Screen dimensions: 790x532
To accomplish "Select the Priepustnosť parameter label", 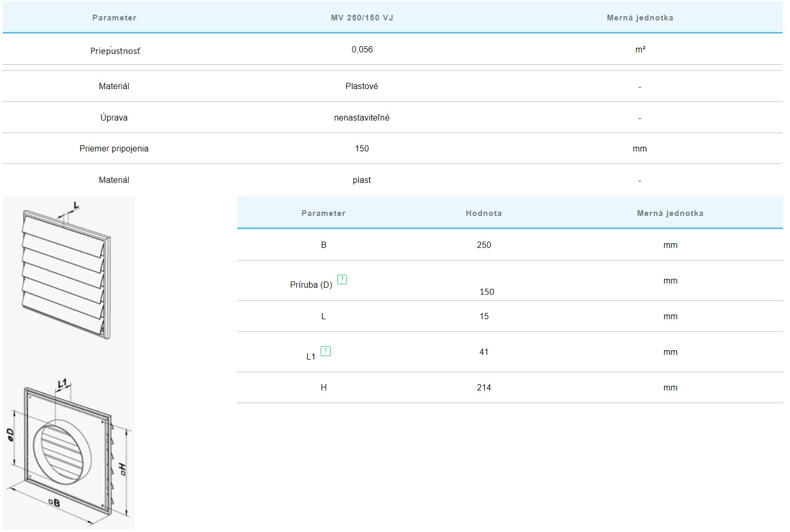I will [115, 51].
